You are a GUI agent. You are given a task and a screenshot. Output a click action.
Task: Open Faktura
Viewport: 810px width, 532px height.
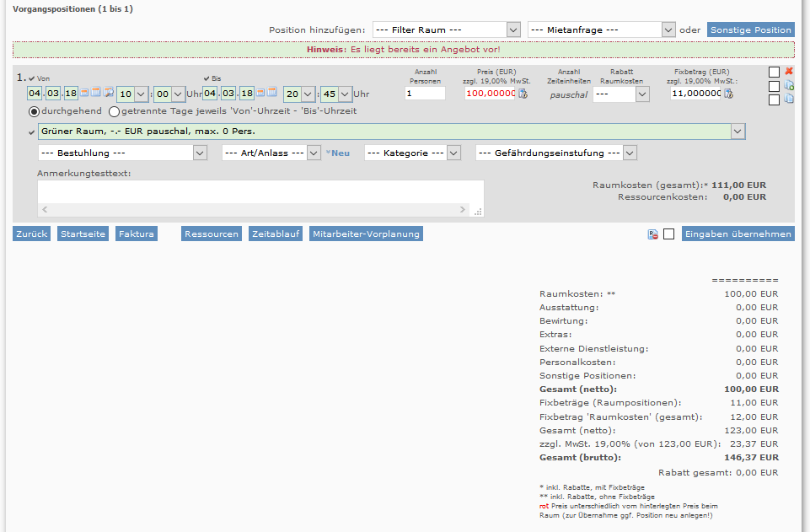tap(137, 234)
